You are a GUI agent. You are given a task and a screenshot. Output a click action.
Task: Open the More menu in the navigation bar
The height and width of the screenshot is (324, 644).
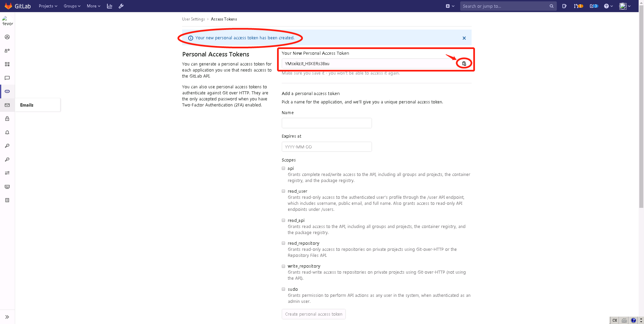coord(93,6)
